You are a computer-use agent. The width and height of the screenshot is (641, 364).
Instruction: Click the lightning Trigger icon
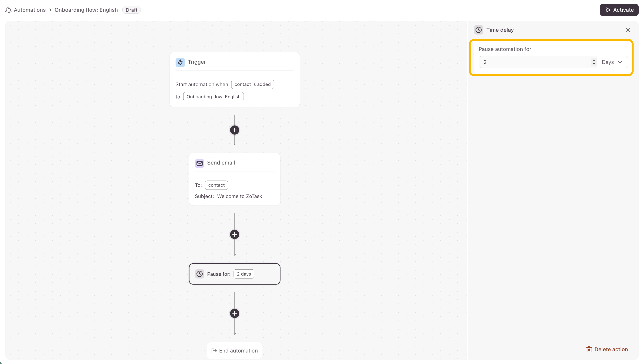click(x=180, y=62)
